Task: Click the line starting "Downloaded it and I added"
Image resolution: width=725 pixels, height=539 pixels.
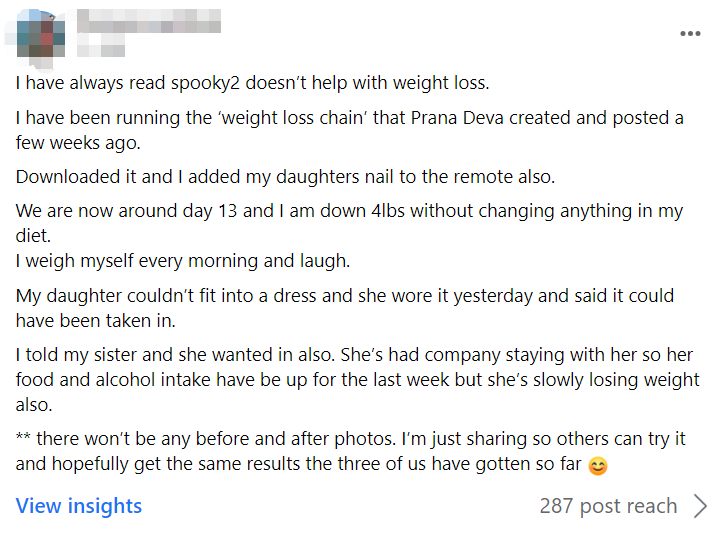Action: point(284,177)
